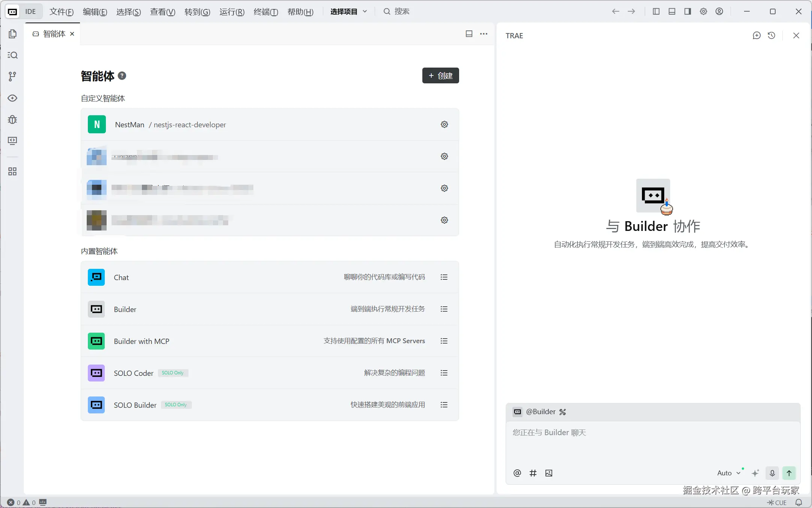The height and width of the screenshot is (508, 812).
Task: Select the SOLO Coder agent
Action: tap(270, 373)
